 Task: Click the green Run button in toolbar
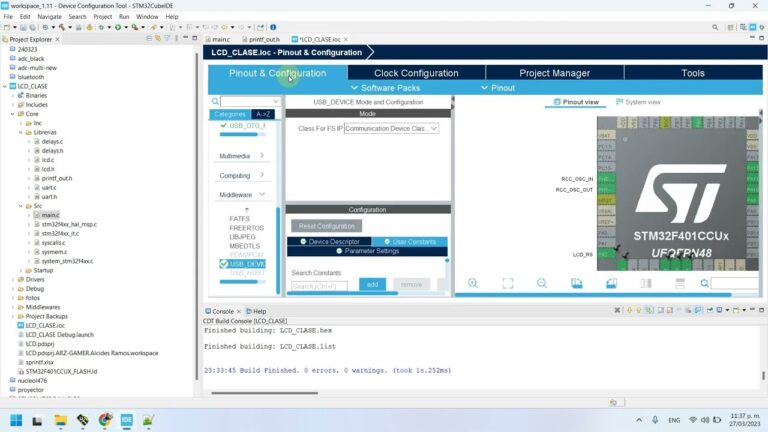[x=118, y=27]
